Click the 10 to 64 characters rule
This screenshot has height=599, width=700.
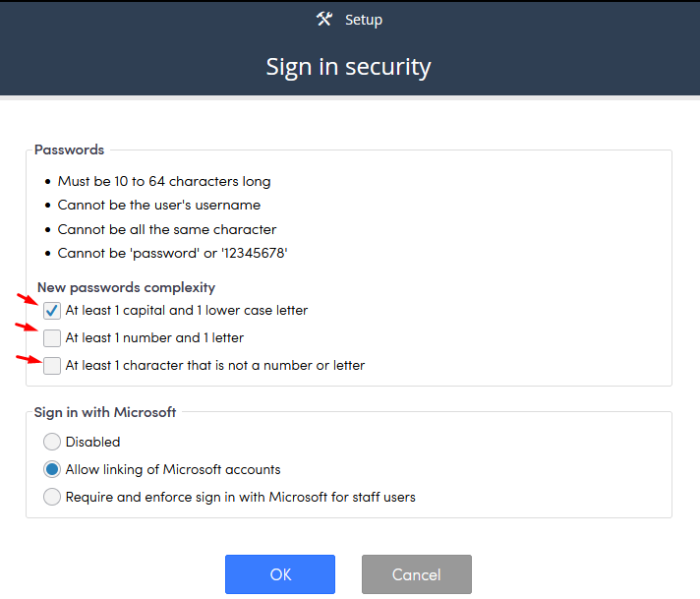click(164, 181)
